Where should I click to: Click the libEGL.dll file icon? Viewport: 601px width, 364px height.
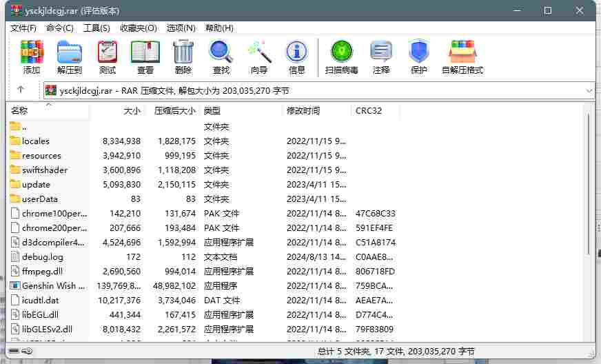click(15, 314)
